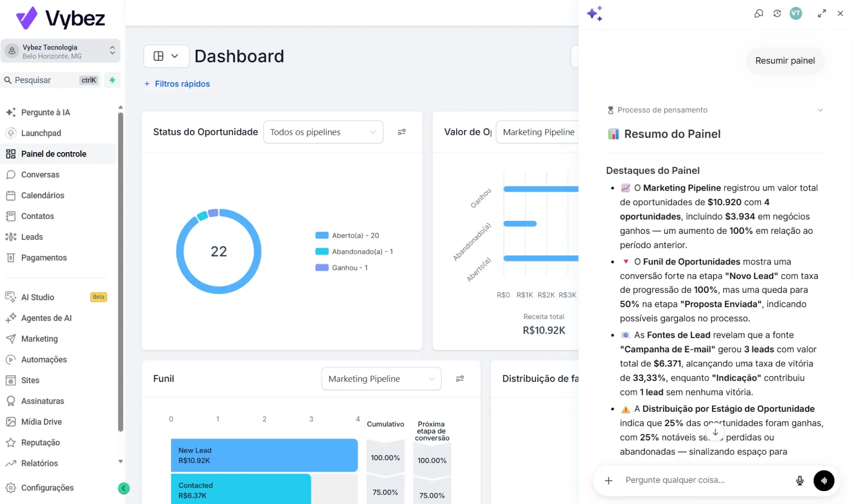The image size is (852, 504).
Task: Open the Funil widget filter settings icon
Action: click(x=460, y=378)
